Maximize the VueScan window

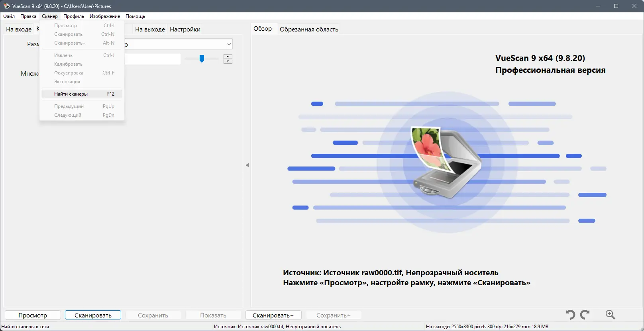pyautogui.click(x=616, y=6)
